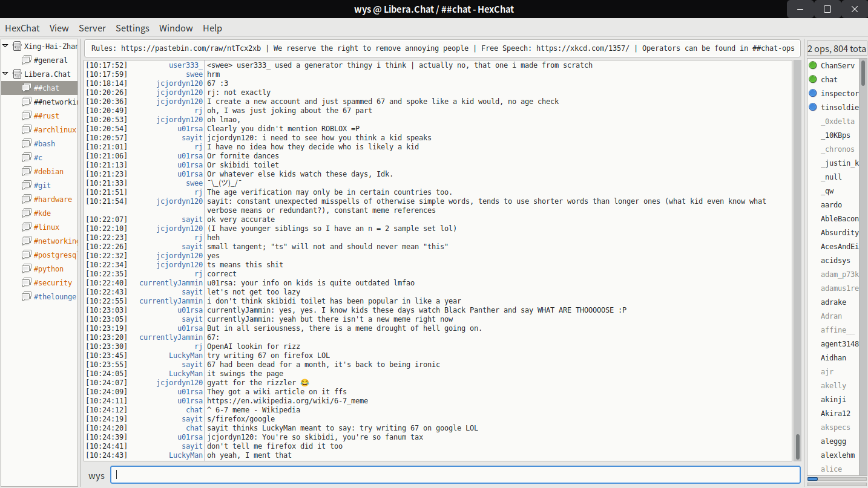Open the Settings menu
Viewport: 868px width, 488px height.
133,28
